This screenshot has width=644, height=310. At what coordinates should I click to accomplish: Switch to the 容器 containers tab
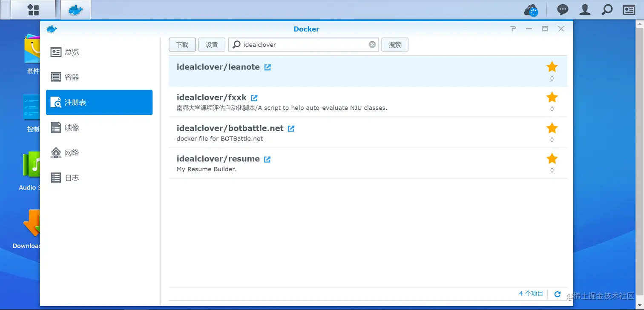click(x=99, y=77)
